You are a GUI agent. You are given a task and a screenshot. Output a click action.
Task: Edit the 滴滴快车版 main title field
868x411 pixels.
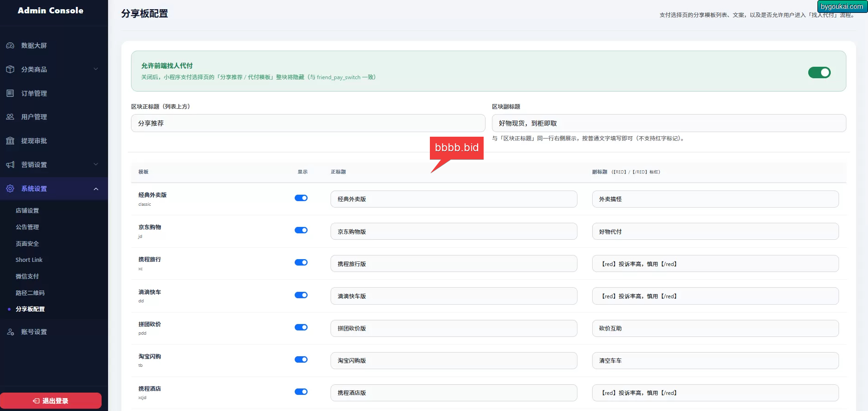(x=454, y=296)
